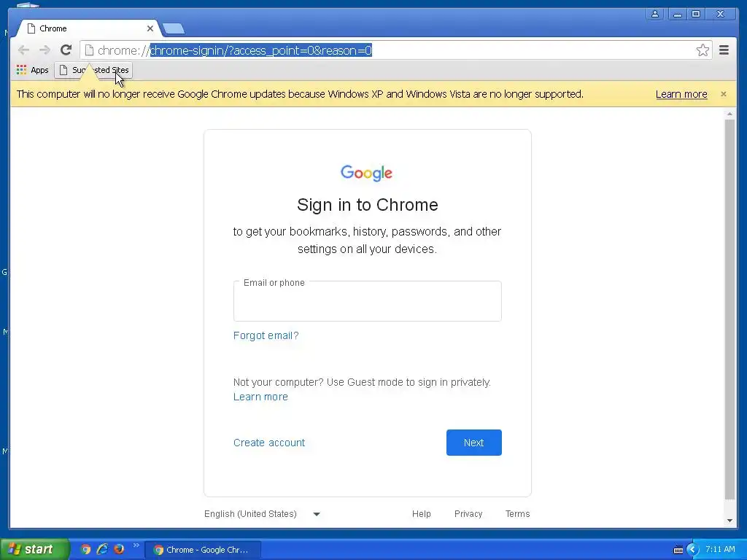
Task: Click the 7:11 AM taskbar clock
Action: click(x=720, y=550)
